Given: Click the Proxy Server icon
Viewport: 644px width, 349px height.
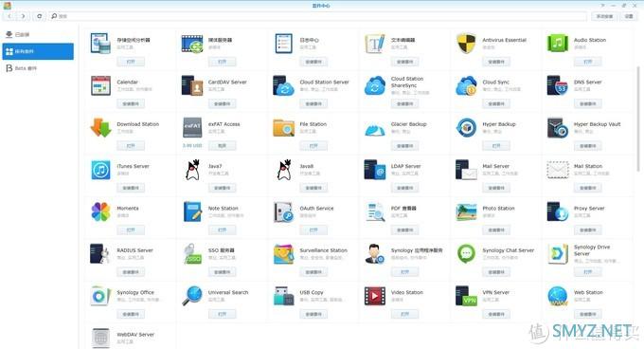Looking at the screenshot, I should [x=557, y=211].
